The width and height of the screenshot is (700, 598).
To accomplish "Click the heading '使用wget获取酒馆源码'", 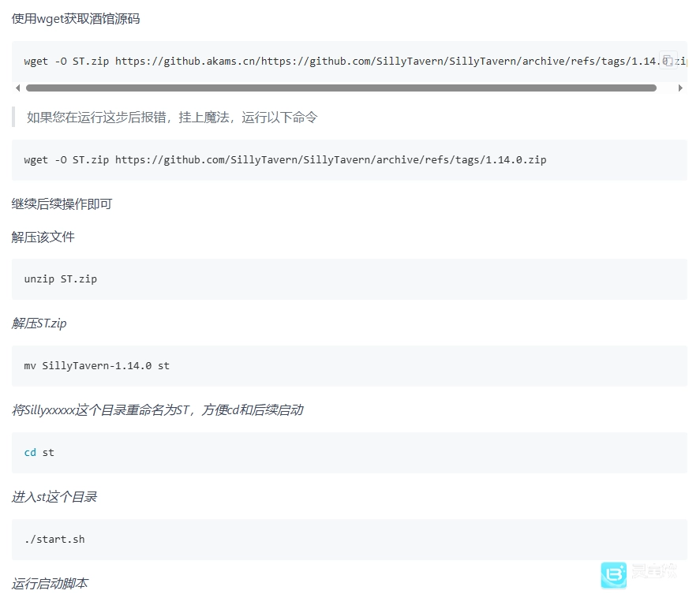I will [76, 18].
